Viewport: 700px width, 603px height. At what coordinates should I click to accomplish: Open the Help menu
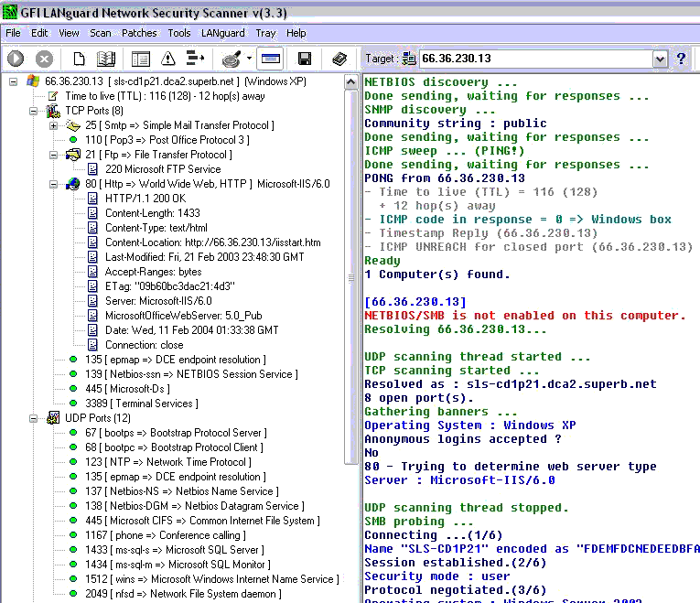tap(296, 33)
